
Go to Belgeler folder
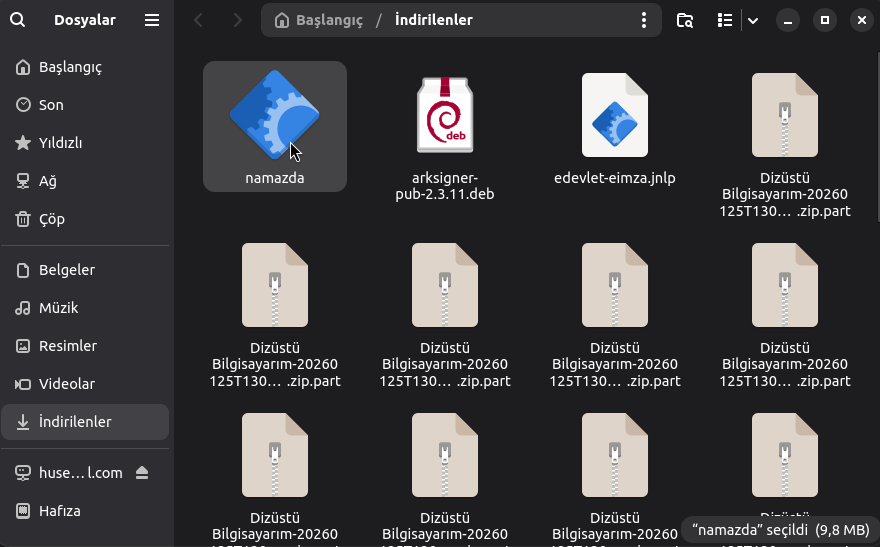click(66, 270)
